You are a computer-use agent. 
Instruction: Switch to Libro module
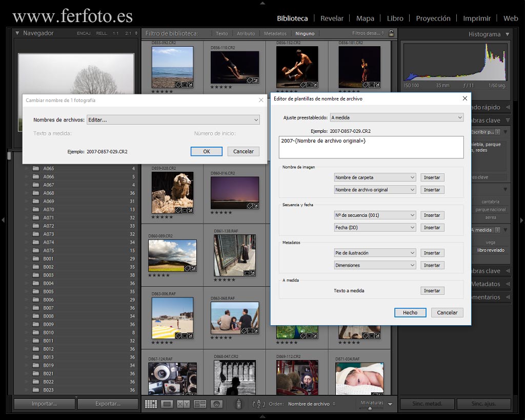pos(395,18)
